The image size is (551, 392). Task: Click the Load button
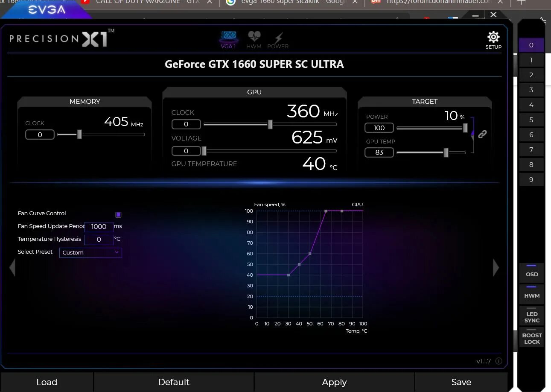click(47, 382)
